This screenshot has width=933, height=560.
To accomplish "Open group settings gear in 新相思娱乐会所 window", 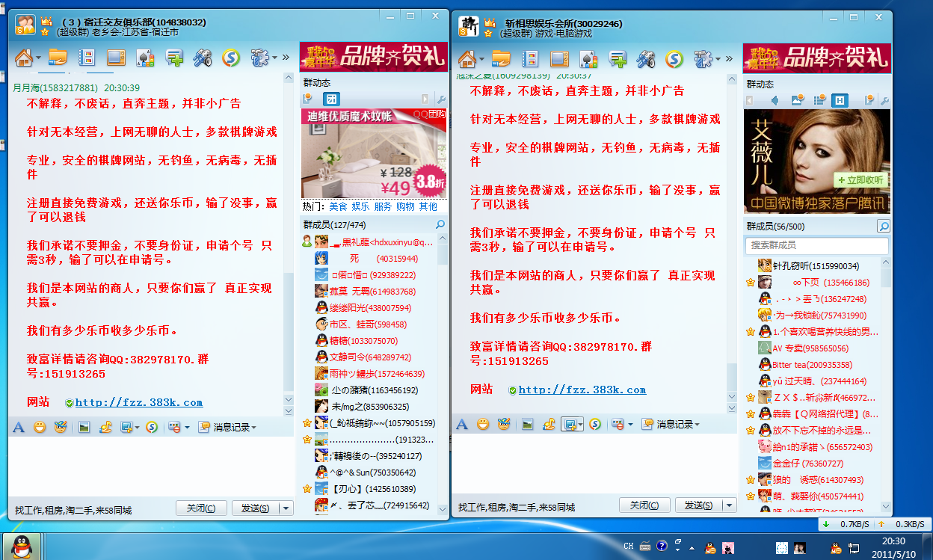I will pyautogui.click(x=702, y=58).
